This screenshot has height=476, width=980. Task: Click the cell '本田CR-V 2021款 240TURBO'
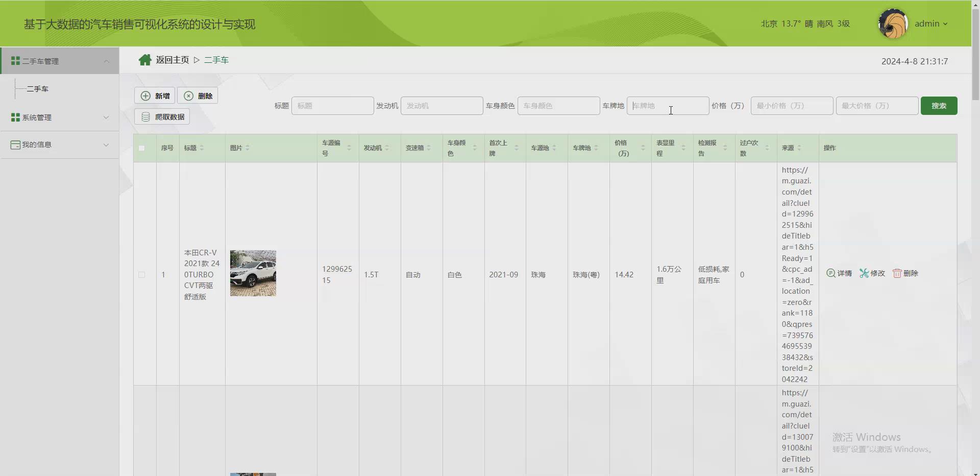pyautogui.click(x=202, y=274)
